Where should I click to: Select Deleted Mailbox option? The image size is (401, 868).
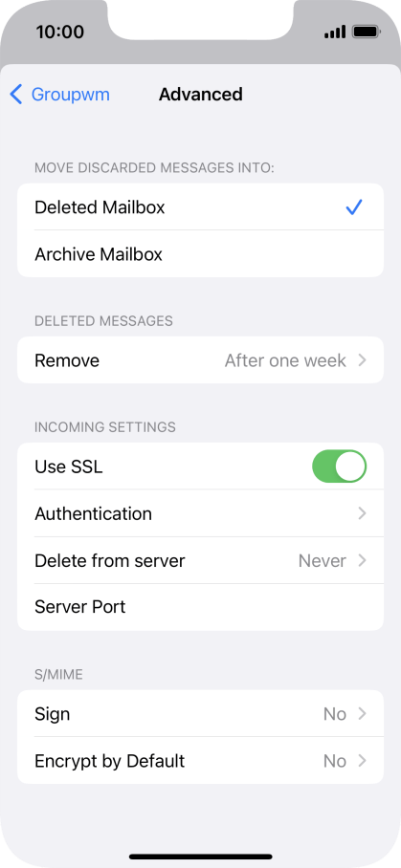(x=201, y=207)
